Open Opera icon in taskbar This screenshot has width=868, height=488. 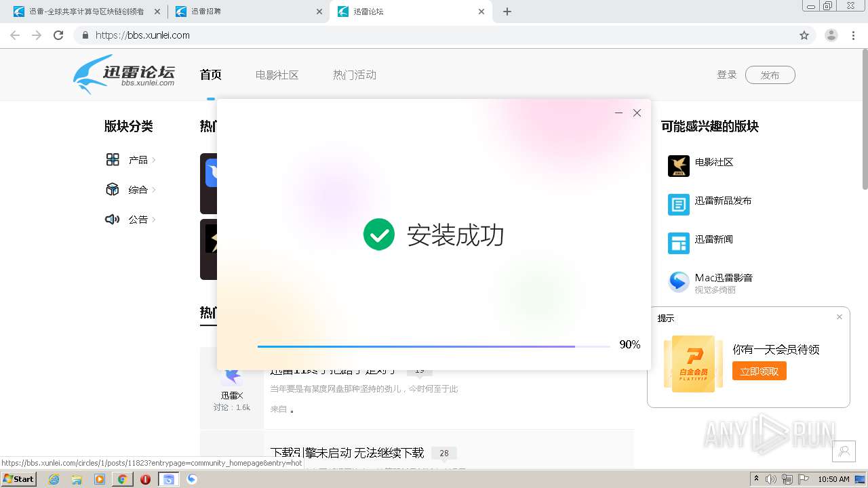click(145, 479)
